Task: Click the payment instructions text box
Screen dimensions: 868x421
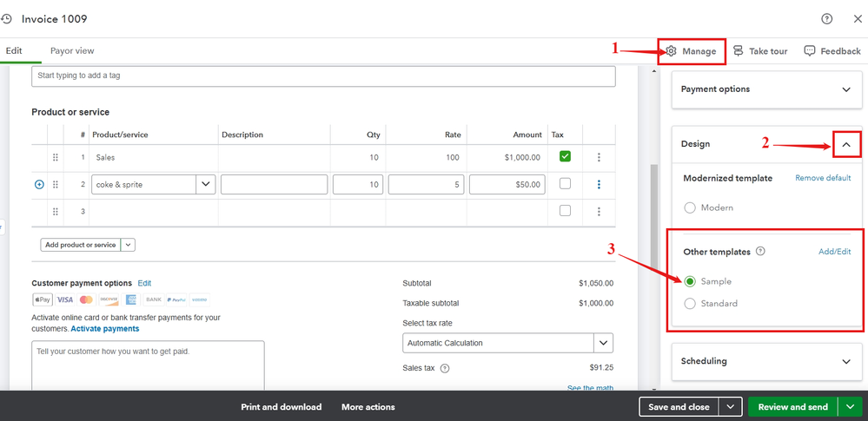Action: 148,365
